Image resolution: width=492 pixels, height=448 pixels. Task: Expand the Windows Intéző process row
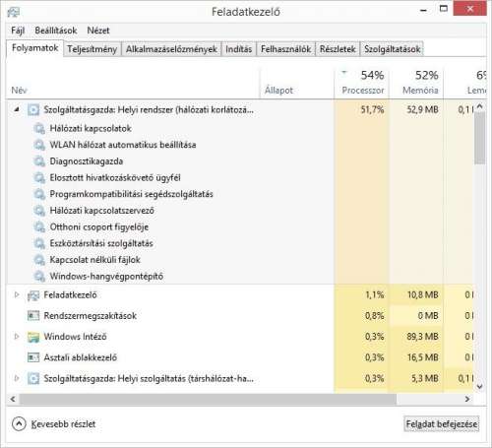click(x=17, y=337)
